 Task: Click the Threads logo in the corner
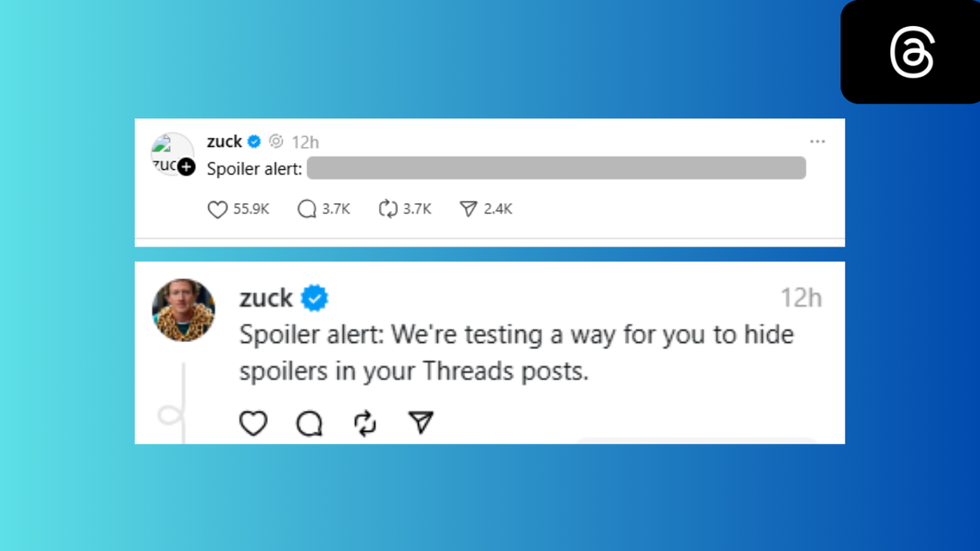(911, 51)
